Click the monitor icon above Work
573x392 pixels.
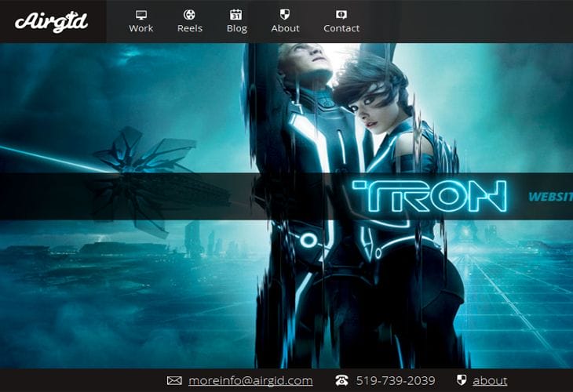point(141,15)
